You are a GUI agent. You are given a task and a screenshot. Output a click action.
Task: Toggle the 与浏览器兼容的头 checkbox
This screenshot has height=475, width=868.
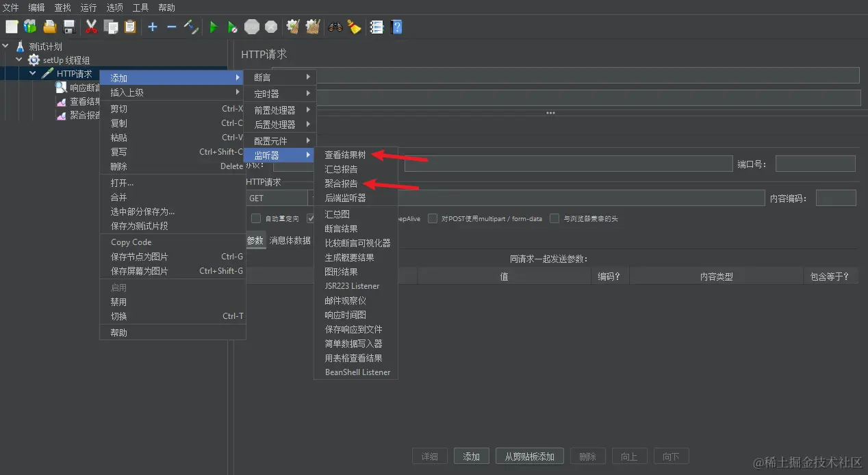point(554,219)
